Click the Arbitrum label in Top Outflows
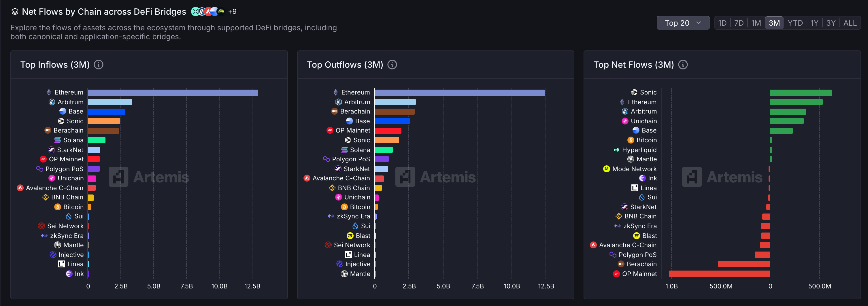This screenshot has height=306, width=868. [357, 102]
